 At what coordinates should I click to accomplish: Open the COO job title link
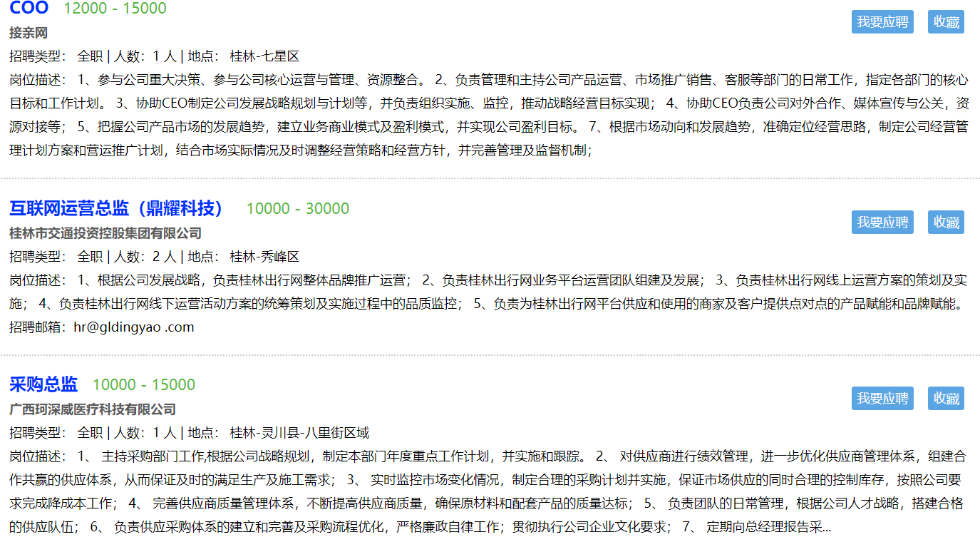29,8
